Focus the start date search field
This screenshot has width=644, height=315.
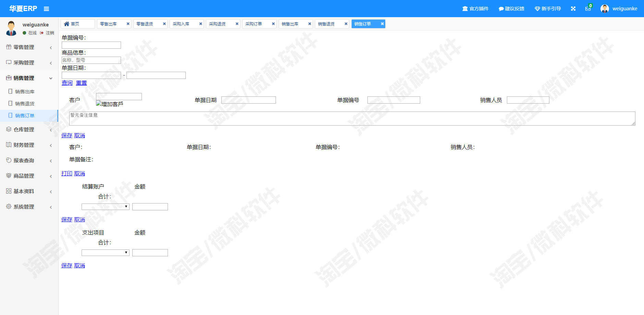91,75
